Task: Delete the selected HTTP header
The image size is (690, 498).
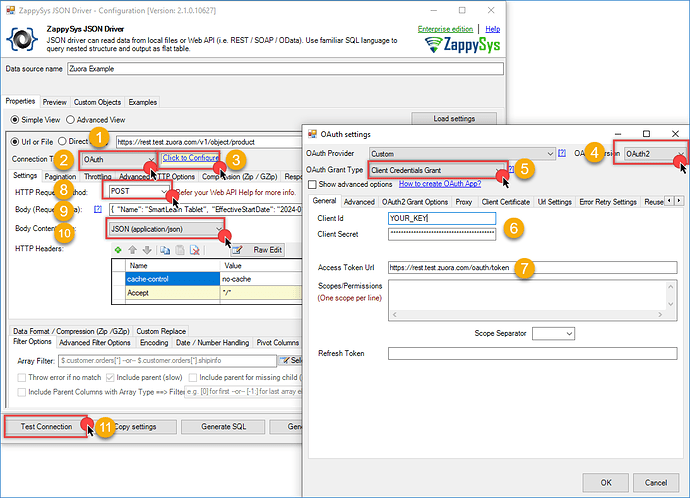Action: 195,250
